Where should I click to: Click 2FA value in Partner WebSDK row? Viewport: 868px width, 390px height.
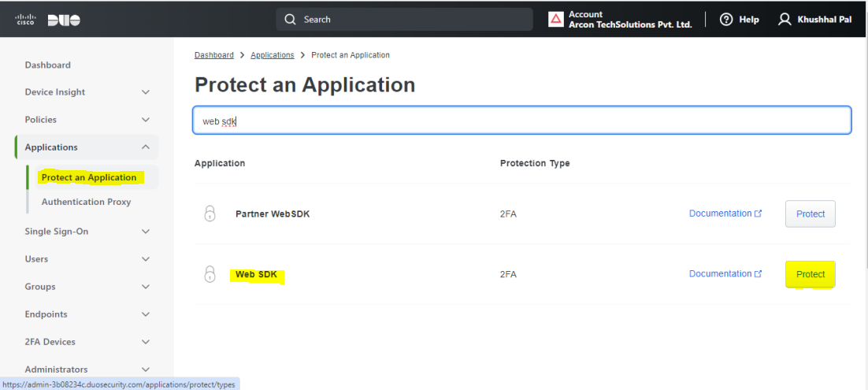pos(508,214)
